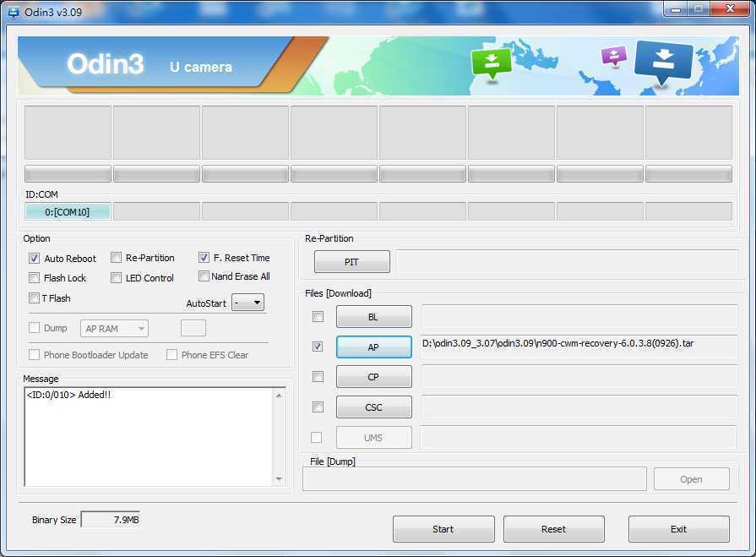Click the Binary Size value 7.9MB
The height and width of the screenshot is (557, 756).
point(111,519)
